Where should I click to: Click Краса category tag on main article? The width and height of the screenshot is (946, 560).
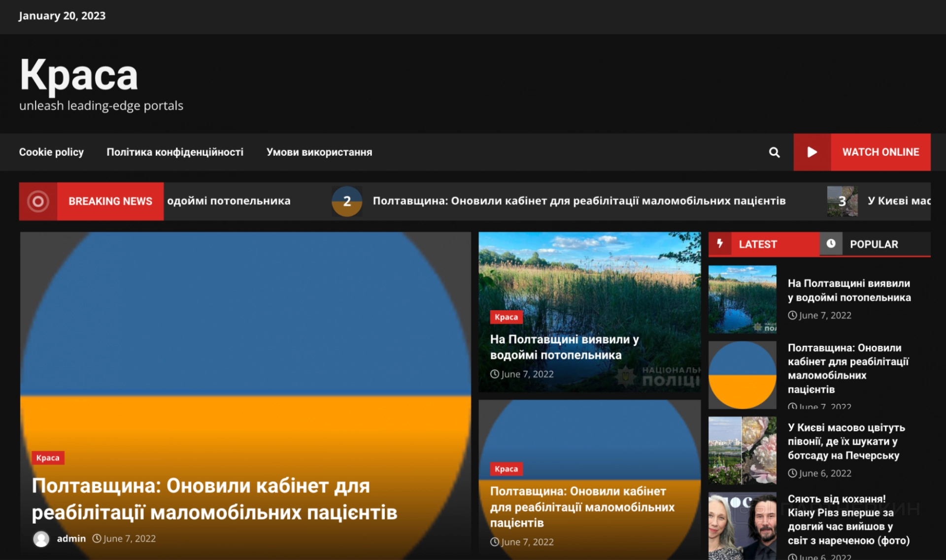[x=48, y=458]
